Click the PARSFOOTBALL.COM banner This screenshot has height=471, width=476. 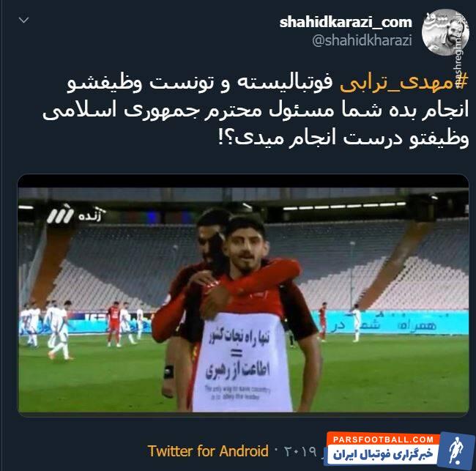point(383,440)
